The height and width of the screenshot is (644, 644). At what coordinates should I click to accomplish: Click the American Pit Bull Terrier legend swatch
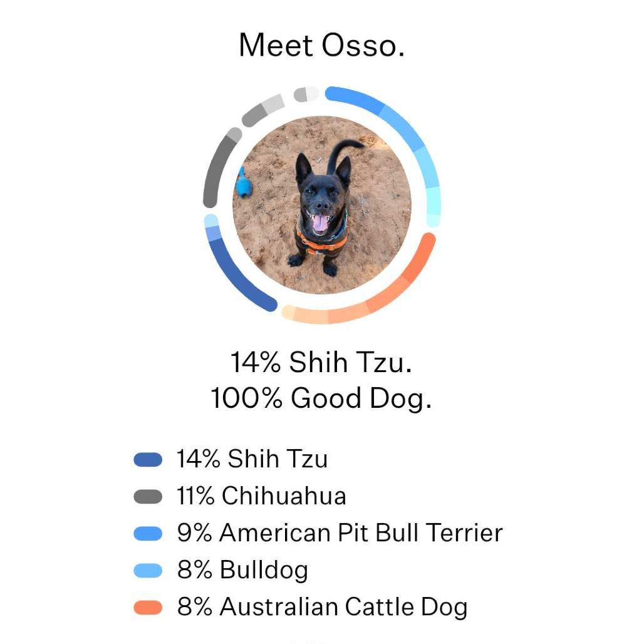click(148, 534)
